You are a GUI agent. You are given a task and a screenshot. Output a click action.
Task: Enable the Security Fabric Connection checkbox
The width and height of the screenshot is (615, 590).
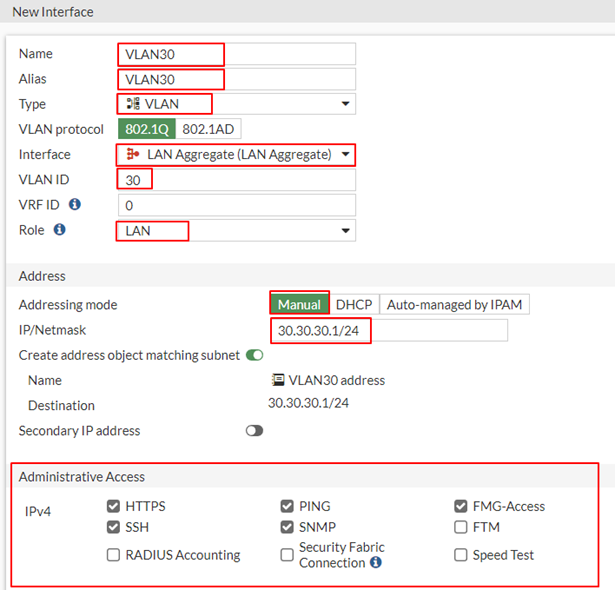pyautogui.click(x=287, y=555)
